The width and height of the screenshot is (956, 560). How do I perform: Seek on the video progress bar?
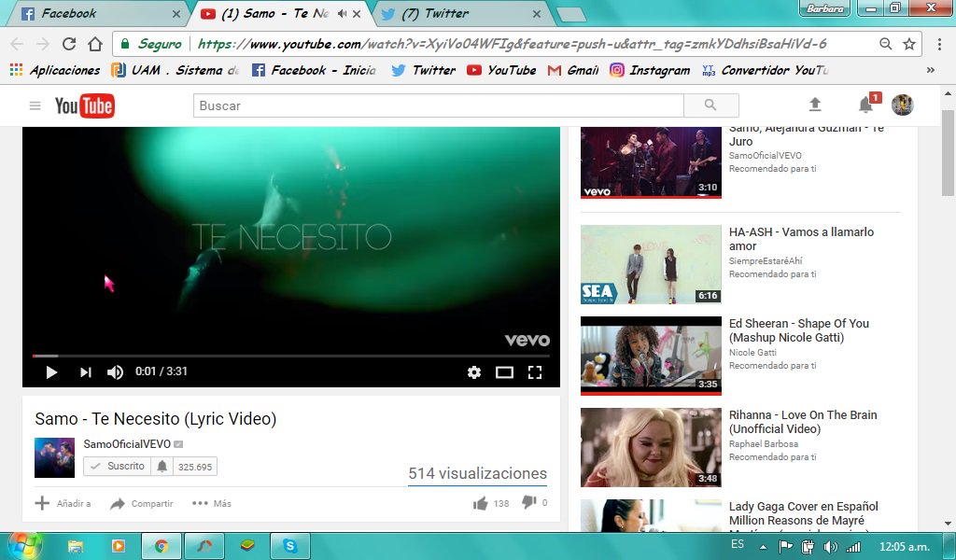pos(291,356)
